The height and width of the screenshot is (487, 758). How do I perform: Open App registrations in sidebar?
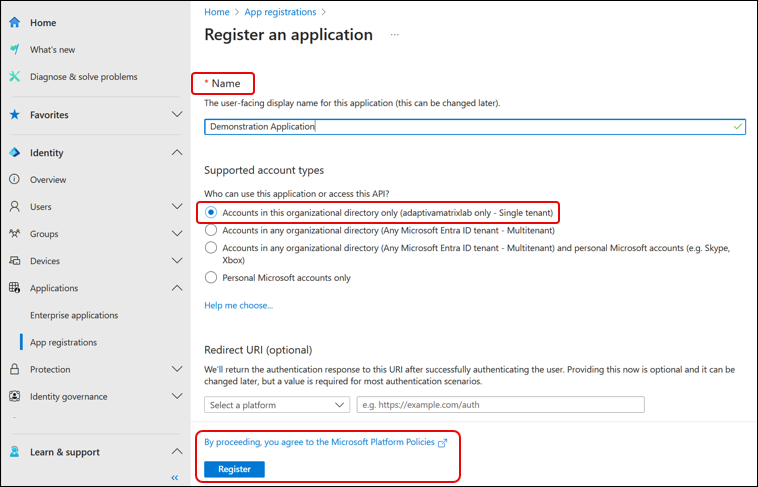(x=63, y=342)
